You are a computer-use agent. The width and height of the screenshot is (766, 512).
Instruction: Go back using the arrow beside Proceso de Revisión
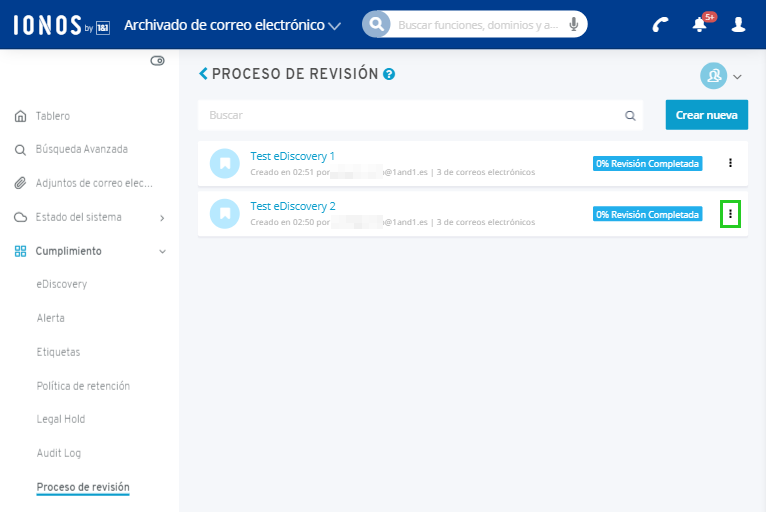203,74
